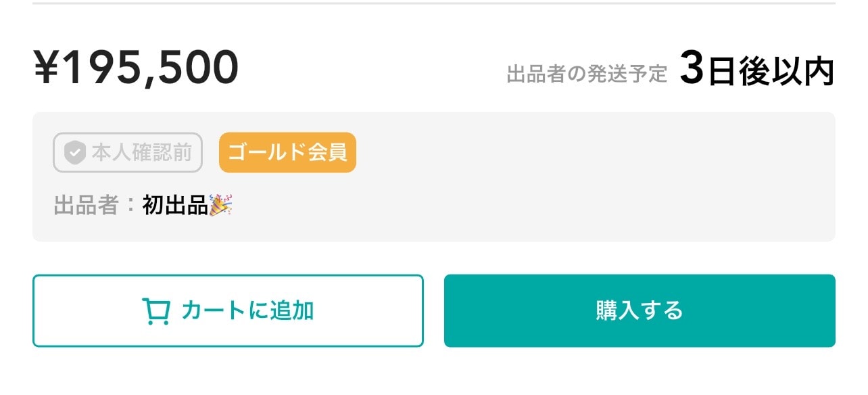Viewport: 868px width, 395px height.
Task: Click blank white space below the purchase buttons
Action: pos(433,373)
